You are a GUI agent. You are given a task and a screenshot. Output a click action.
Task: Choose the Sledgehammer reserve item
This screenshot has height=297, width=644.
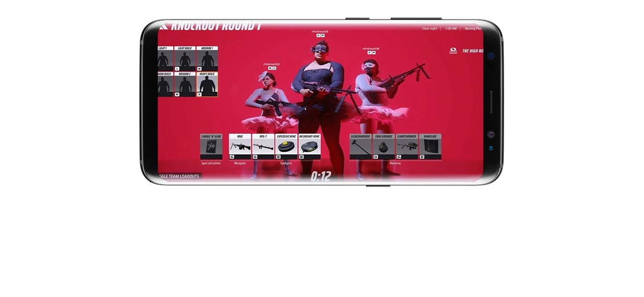click(x=361, y=147)
